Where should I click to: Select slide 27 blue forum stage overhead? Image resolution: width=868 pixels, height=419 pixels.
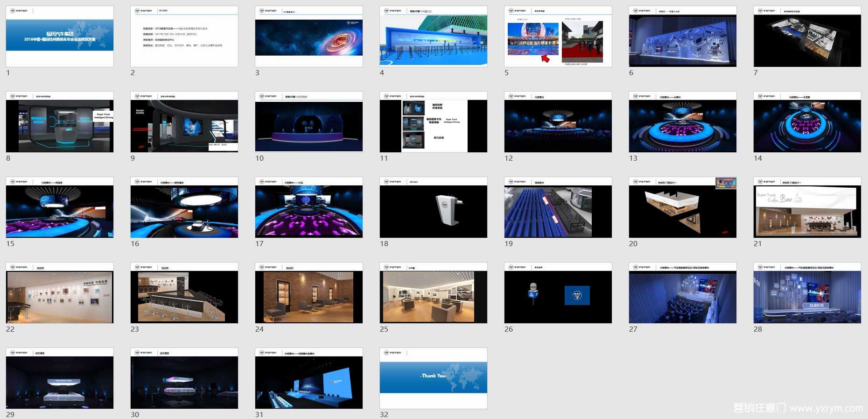click(683, 293)
